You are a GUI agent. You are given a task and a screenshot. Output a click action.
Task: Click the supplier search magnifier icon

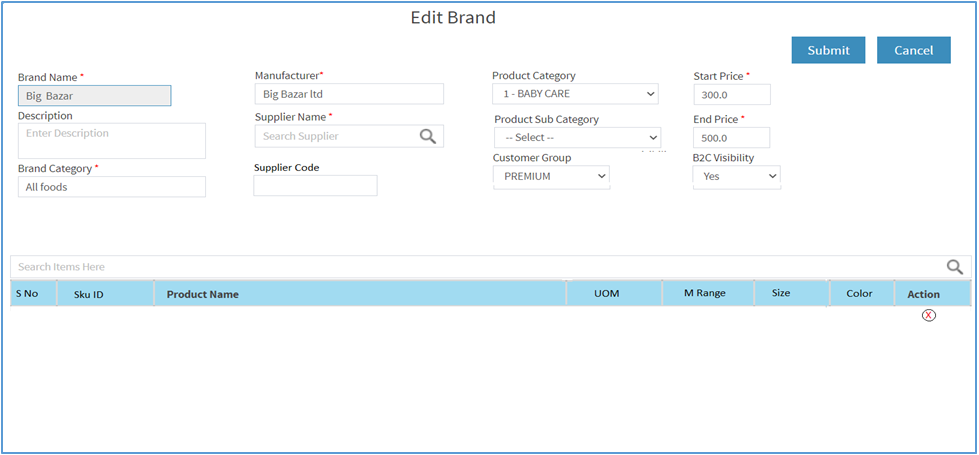tap(428, 136)
